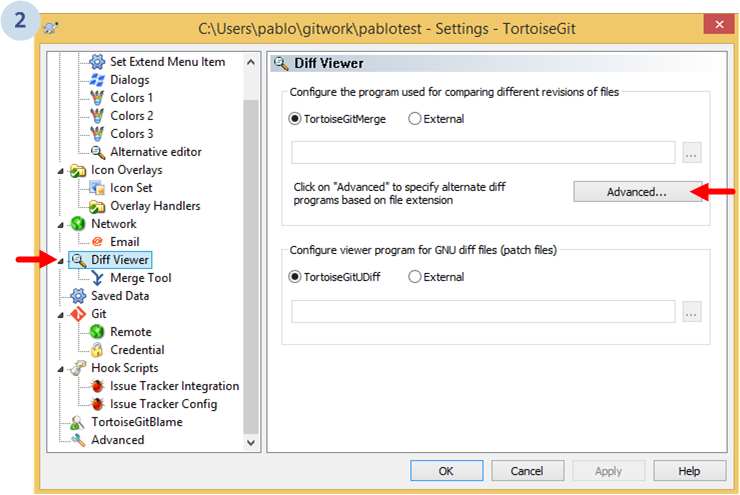
Task: Click the Alternative editor magnifier icon
Action: 97,152
